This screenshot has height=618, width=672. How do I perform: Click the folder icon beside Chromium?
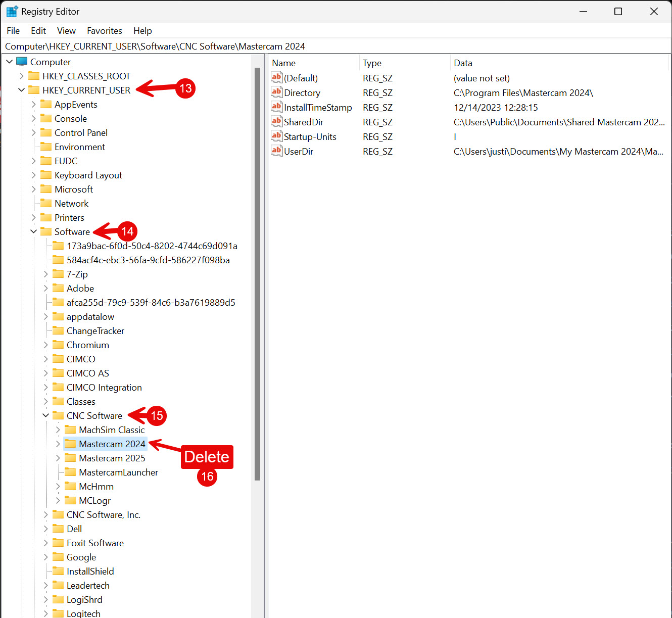click(x=58, y=345)
